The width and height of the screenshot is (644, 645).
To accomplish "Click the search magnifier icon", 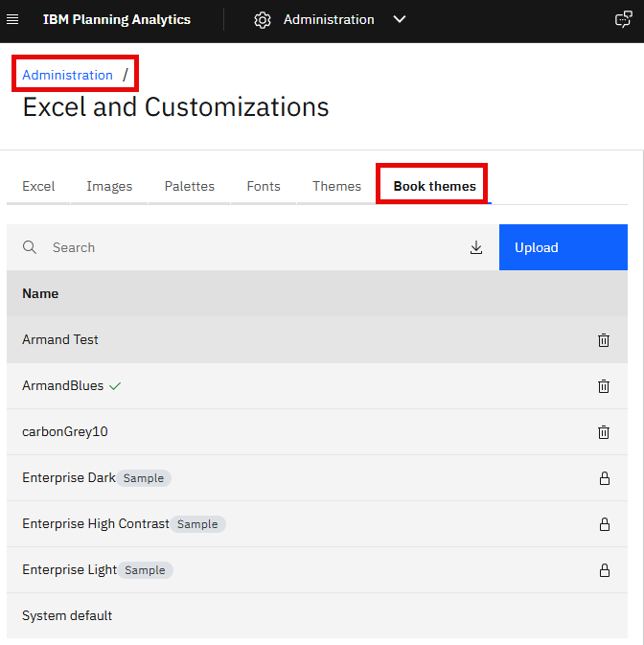I will (x=30, y=247).
